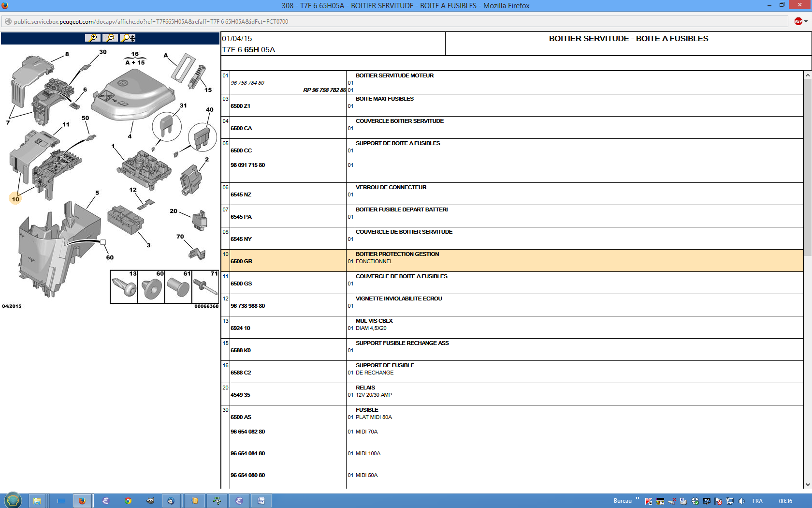Open Google Chrome from the taskbar
Image resolution: width=812 pixels, height=508 pixels.
click(x=128, y=501)
